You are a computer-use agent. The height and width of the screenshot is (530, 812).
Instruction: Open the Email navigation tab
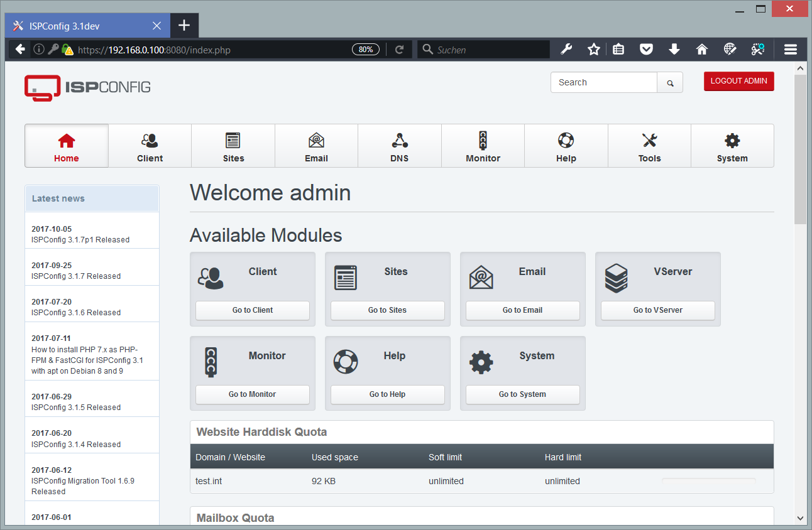pyautogui.click(x=316, y=146)
